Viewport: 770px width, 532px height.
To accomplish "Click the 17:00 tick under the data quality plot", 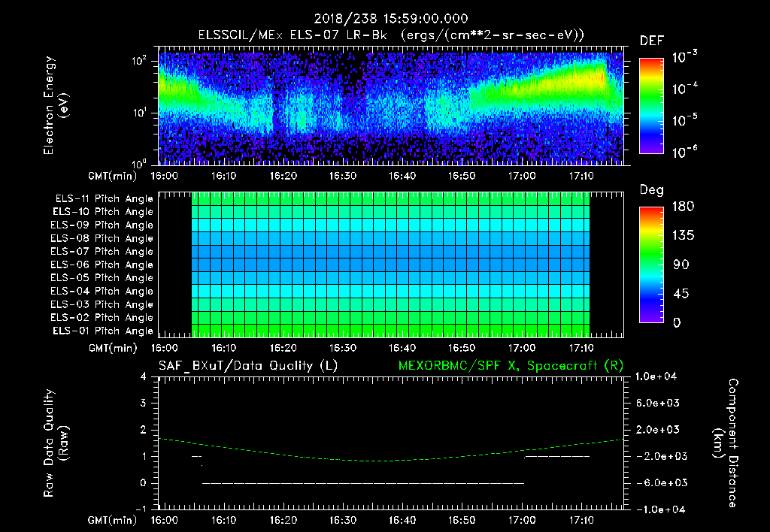I will click(x=522, y=520).
